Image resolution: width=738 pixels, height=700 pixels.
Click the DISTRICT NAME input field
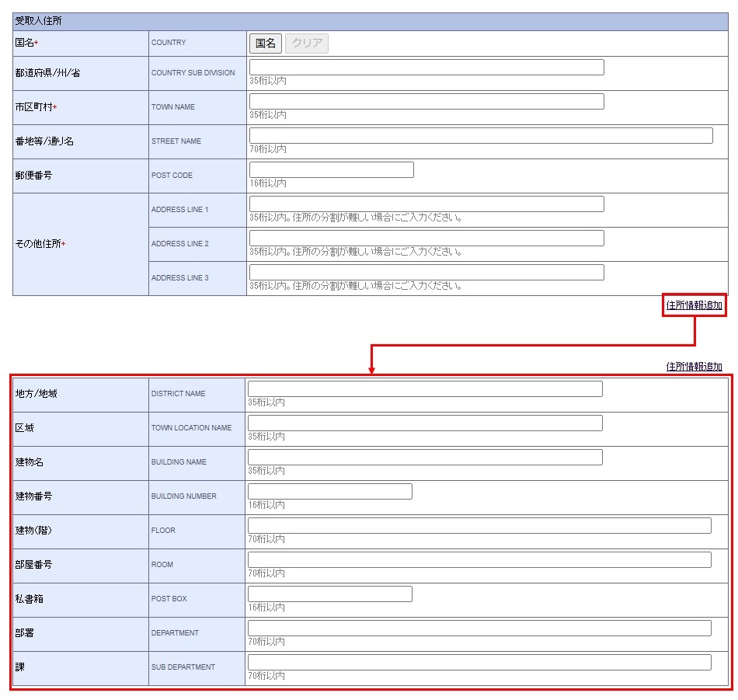point(424,389)
